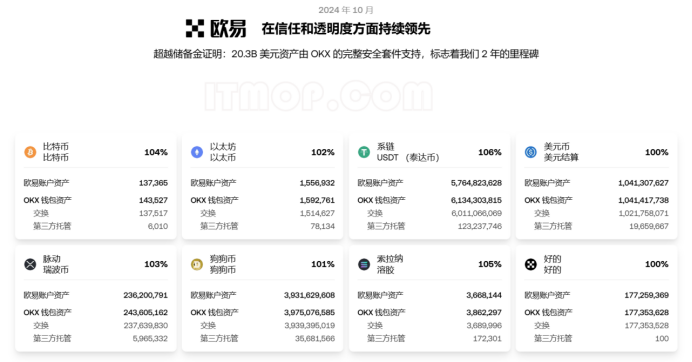Image resolution: width=692 pixels, height=362 pixels.
Task: Click the 美元结算 card title
Action: click(x=561, y=158)
